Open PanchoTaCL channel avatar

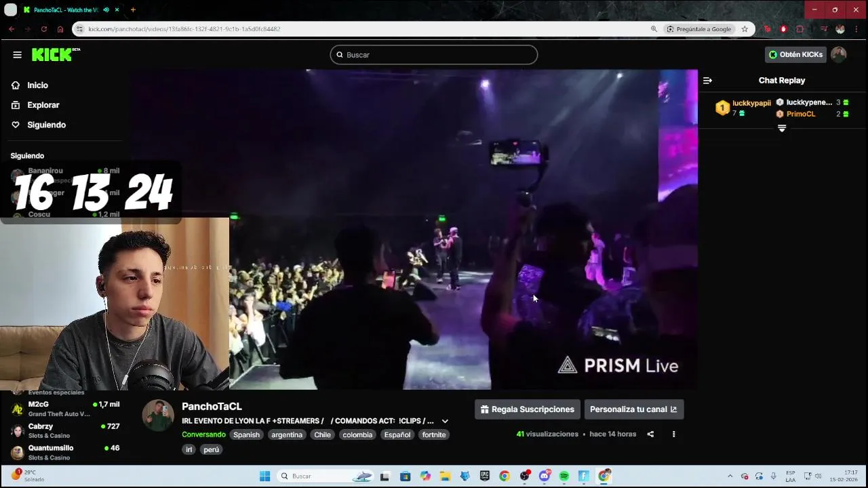coord(158,415)
